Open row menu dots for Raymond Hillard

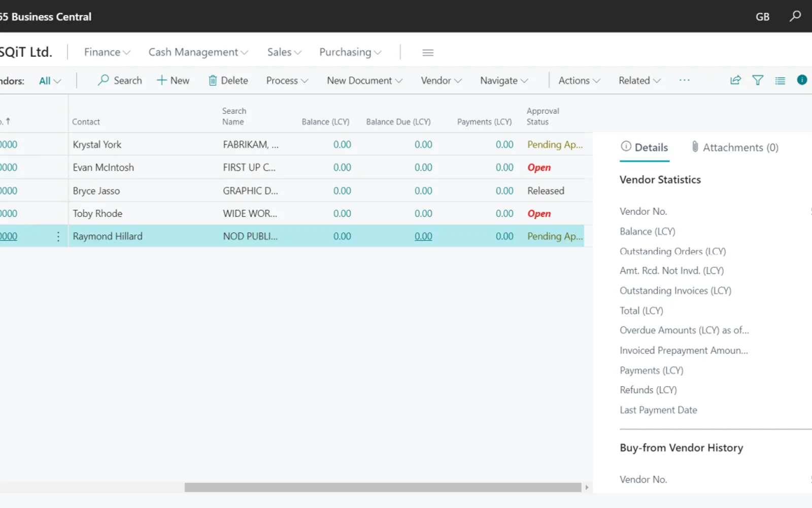pyautogui.click(x=58, y=236)
